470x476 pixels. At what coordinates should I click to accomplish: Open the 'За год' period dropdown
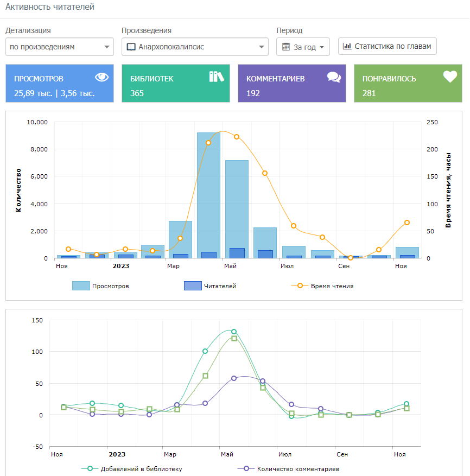coord(303,47)
